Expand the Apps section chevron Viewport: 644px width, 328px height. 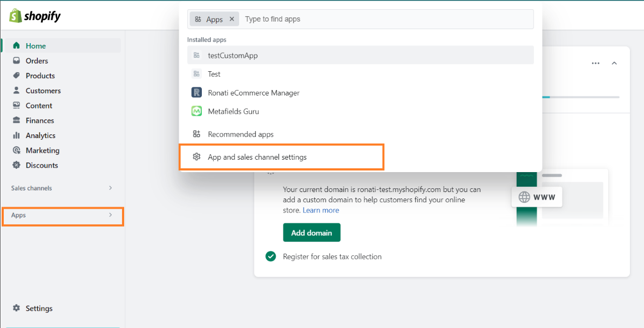pos(111,215)
